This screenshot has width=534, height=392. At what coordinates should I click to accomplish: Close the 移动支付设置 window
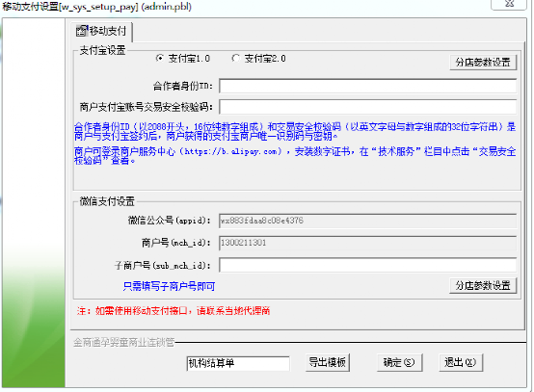(x=509, y=4)
